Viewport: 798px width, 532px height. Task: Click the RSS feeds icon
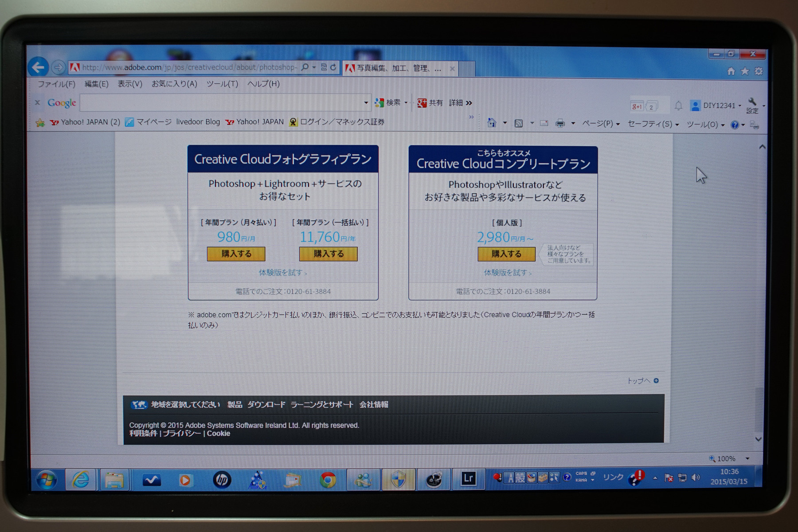click(518, 124)
